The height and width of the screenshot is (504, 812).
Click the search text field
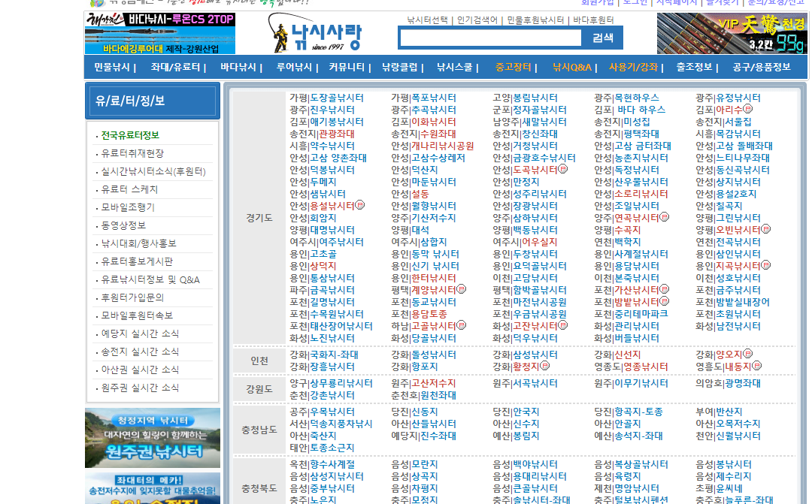[x=490, y=38]
